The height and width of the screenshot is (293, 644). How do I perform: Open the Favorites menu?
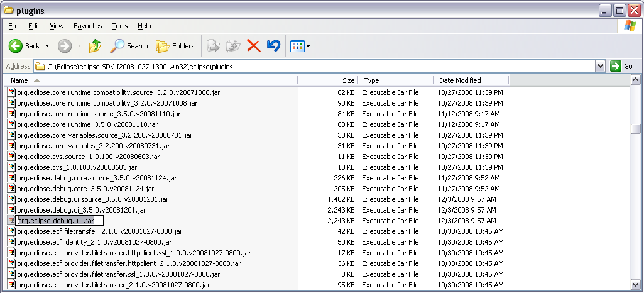click(x=88, y=26)
